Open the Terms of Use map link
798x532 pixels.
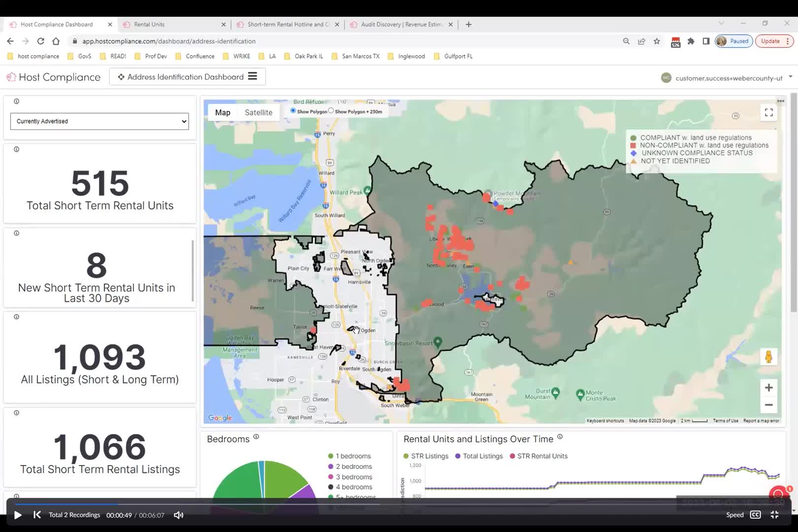tap(725, 421)
